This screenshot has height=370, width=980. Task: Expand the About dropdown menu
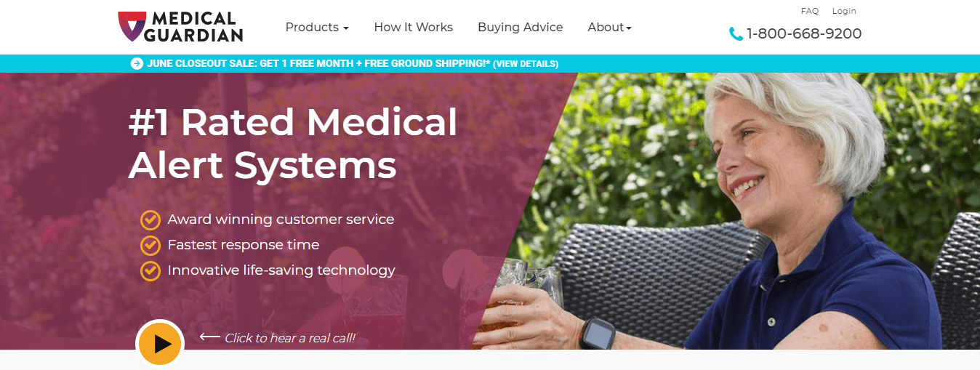point(609,28)
